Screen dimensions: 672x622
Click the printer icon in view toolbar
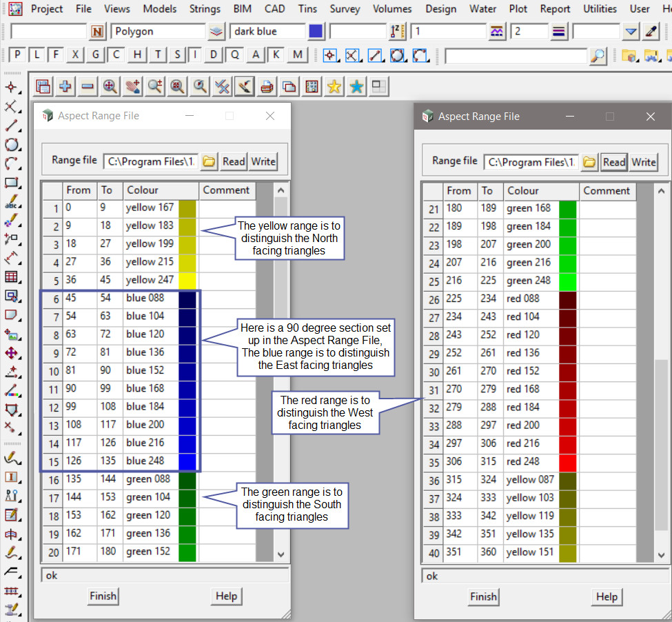pyautogui.click(x=267, y=86)
